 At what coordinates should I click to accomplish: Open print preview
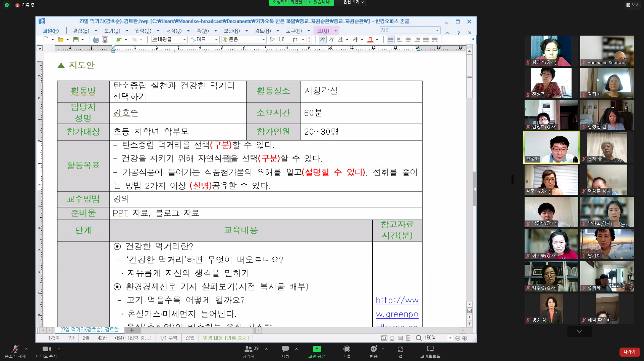click(105, 39)
